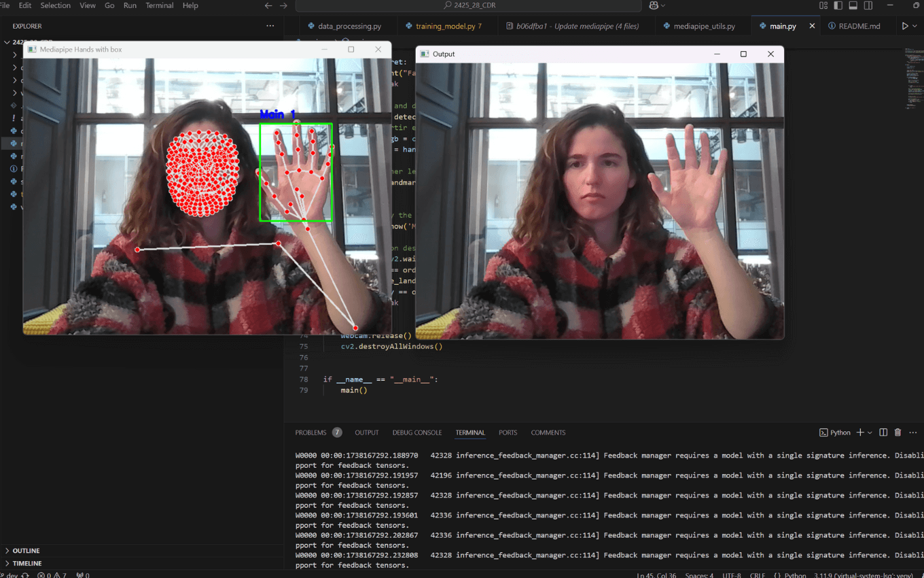
Task: Split the terminal
Action: (x=883, y=432)
